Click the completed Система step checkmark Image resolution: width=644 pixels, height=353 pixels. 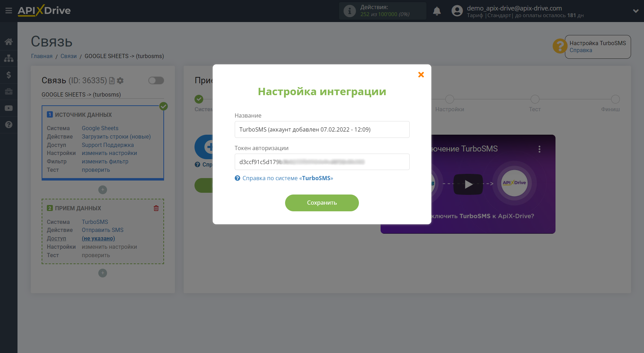point(199,99)
